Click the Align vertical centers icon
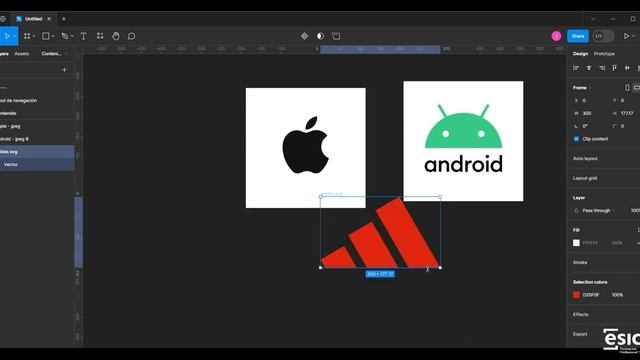Screen dimensions: 640x360 tap(627, 68)
